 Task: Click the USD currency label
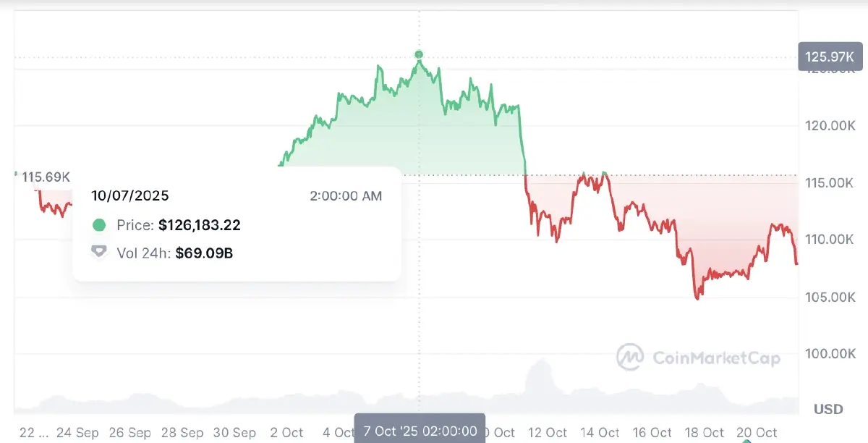tap(828, 409)
